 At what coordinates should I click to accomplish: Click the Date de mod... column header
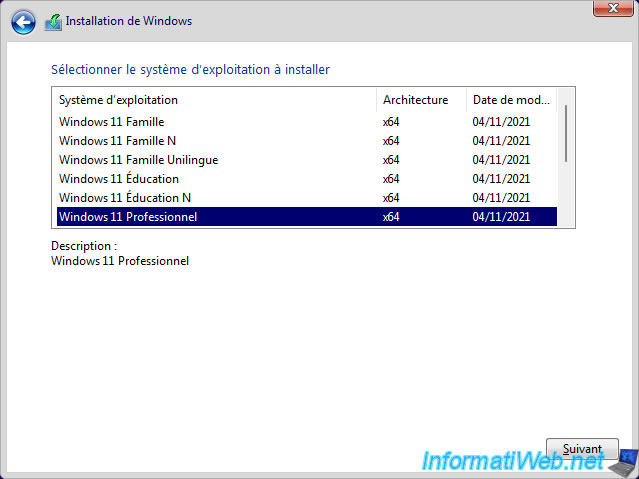[511, 100]
